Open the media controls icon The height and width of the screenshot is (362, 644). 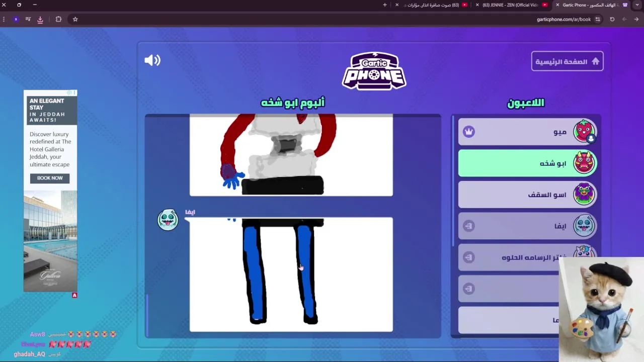(x=28, y=19)
